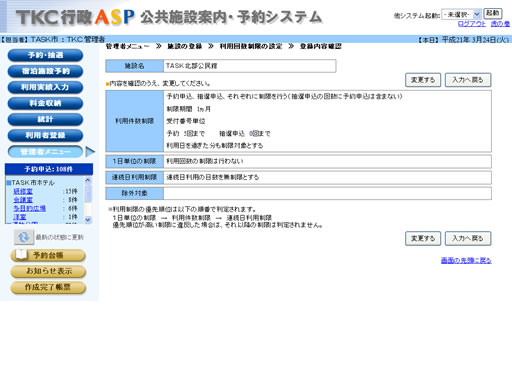512x384 pixels.
Task: Click the 登録内容確認 breadcrumb
Action: [321, 46]
